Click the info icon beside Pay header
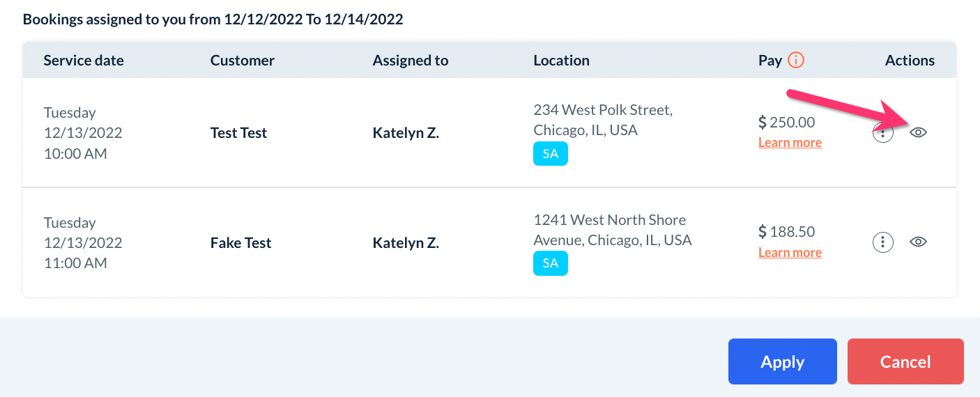The height and width of the screenshot is (397, 980). click(x=795, y=60)
